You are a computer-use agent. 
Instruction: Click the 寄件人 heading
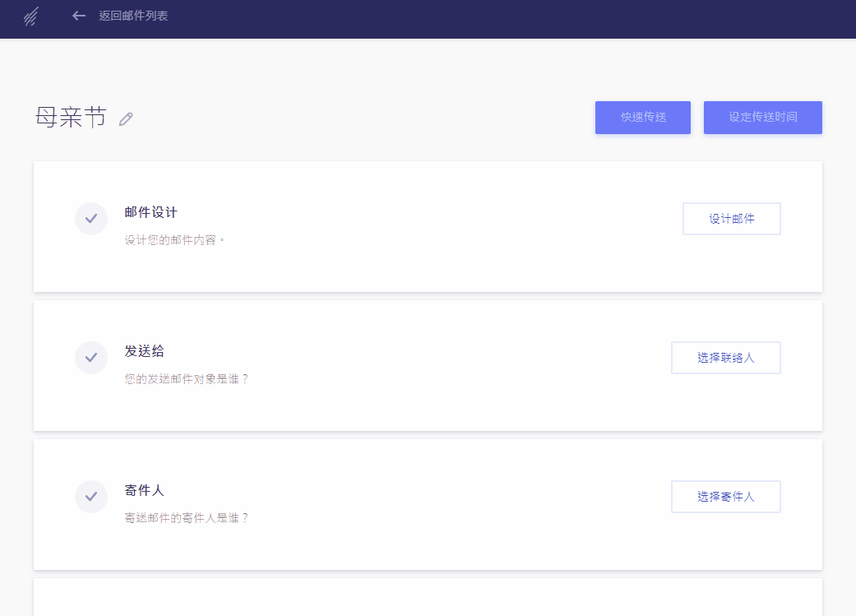coord(144,490)
